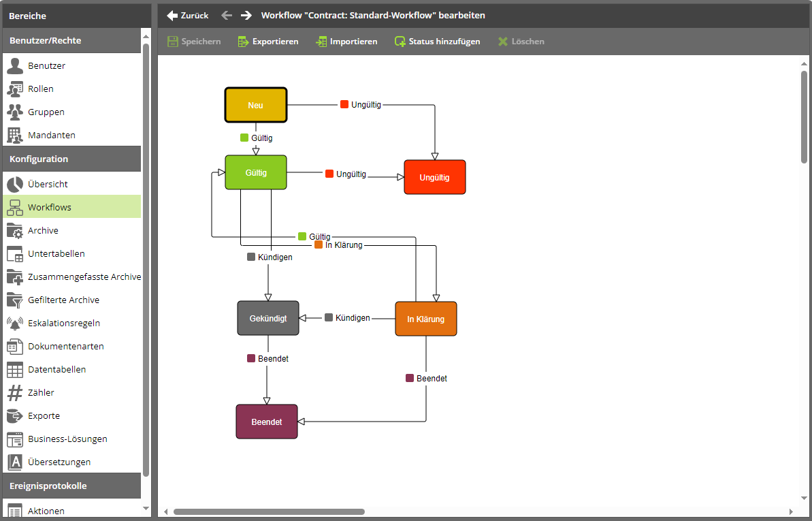Screen dimensions: 812x521
Task: Click the Archive folder-gear icon
Action: 15,231
